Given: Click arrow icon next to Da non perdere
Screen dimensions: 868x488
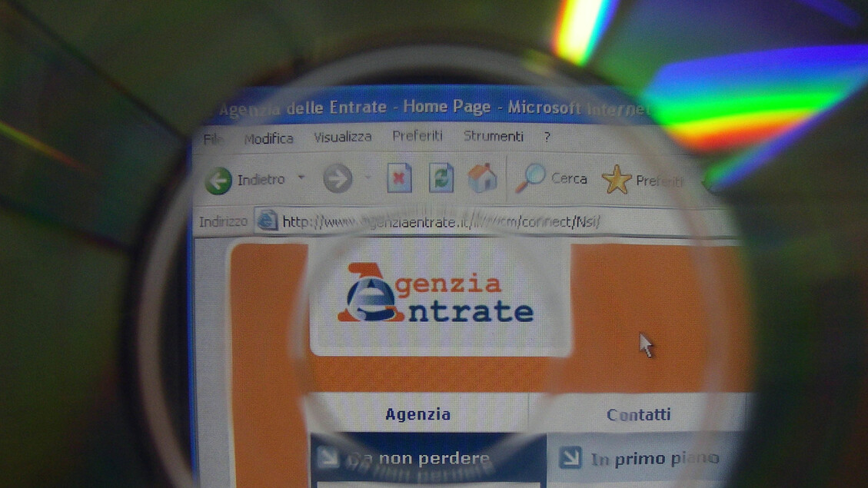Looking at the screenshot, I should tap(328, 458).
